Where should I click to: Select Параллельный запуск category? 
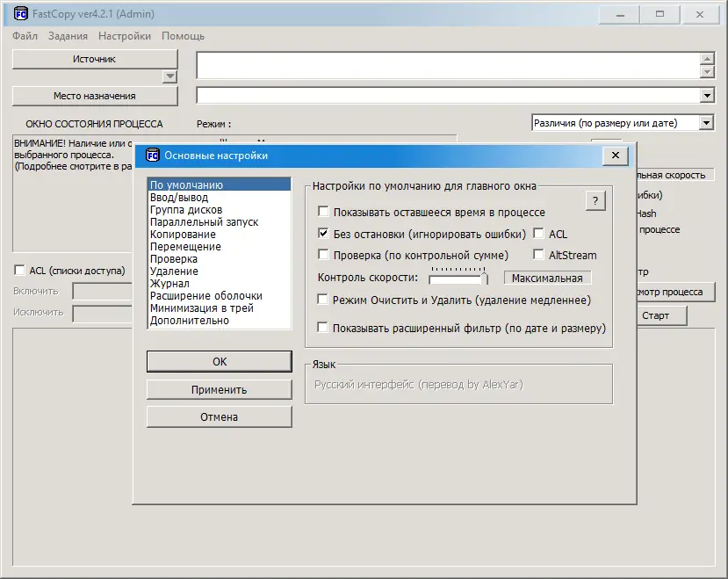point(220,222)
